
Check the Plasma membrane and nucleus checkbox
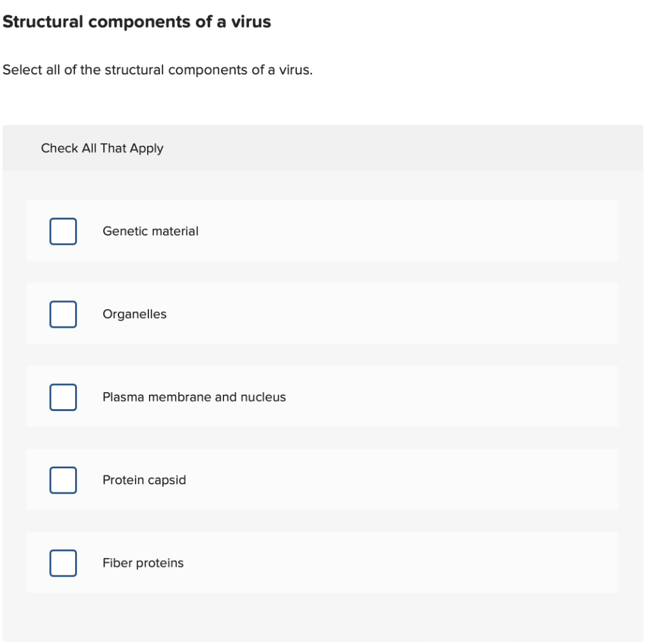point(62,396)
